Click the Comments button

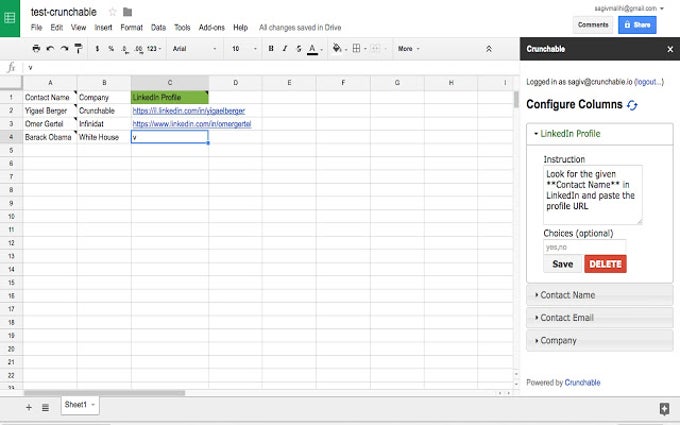click(593, 25)
